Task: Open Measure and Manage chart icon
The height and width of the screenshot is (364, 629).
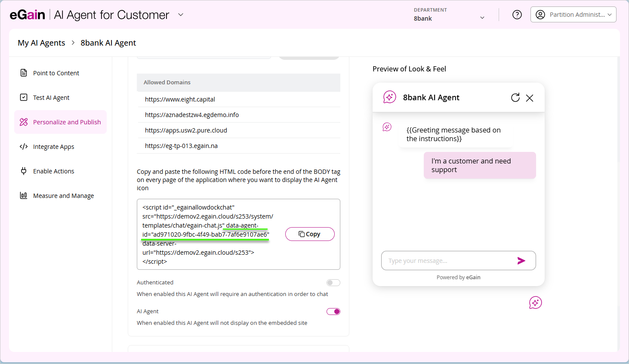Action: [x=24, y=195]
